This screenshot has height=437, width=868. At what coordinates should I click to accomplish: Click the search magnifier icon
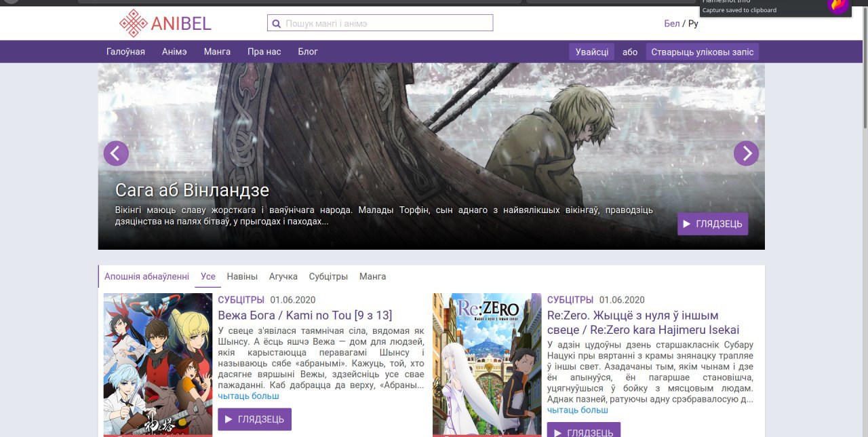pyautogui.click(x=276, y=23)
